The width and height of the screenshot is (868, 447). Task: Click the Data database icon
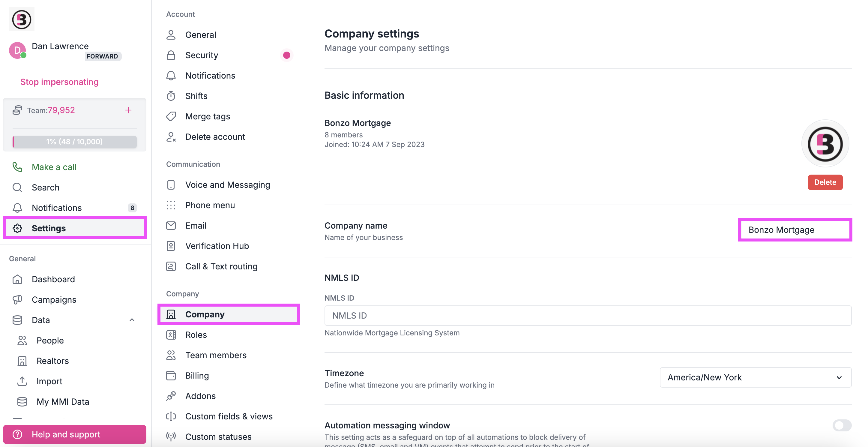pos(17,320)
